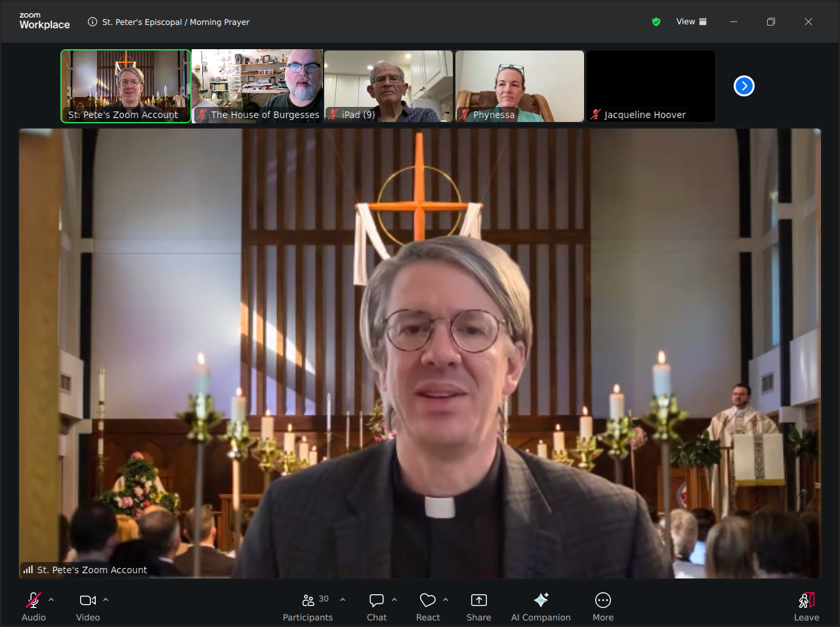Open the View layout menu

coord(692,22)
